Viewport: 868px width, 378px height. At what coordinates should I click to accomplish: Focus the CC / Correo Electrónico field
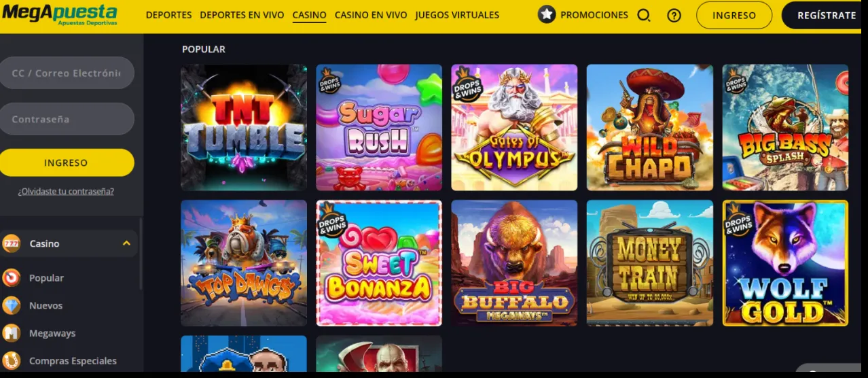tap(66, 73)
